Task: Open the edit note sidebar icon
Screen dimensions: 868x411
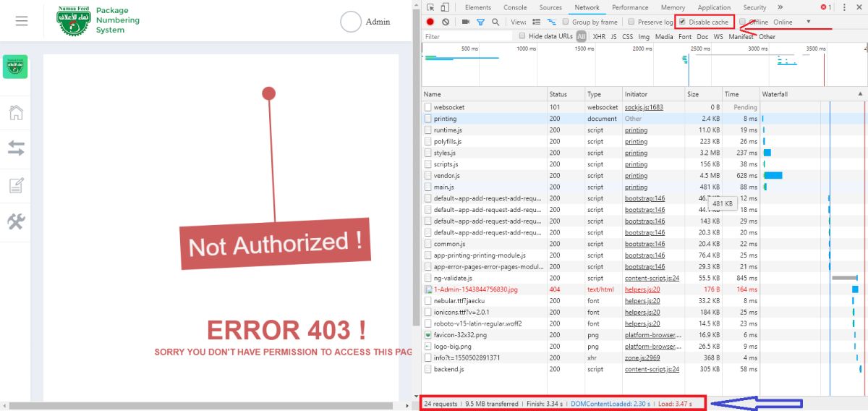Action: 16,185
